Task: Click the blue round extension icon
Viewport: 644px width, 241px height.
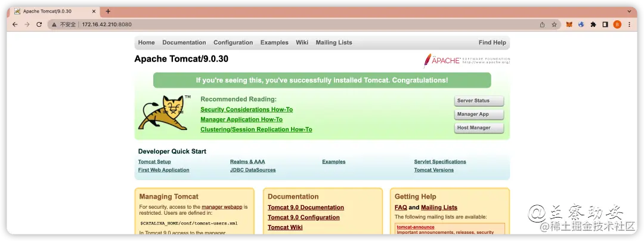Action: tap(581, 24)
